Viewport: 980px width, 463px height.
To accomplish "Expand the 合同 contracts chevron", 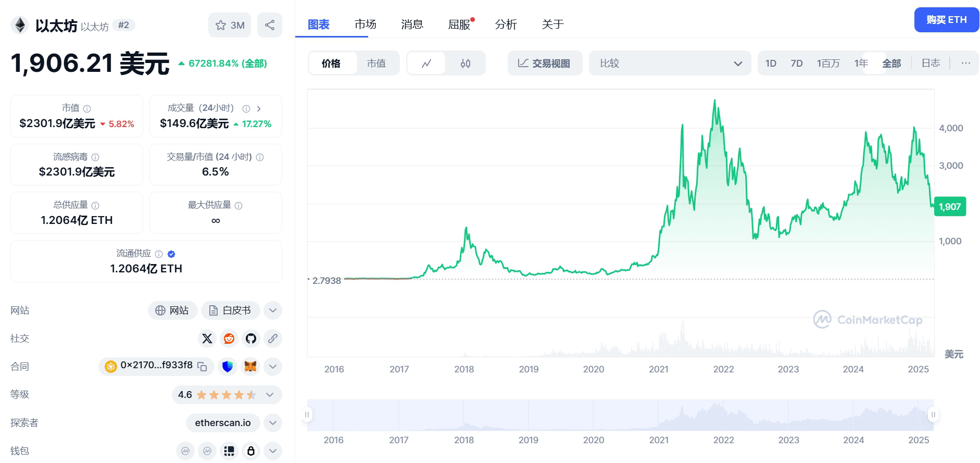I will coord(273,367).
